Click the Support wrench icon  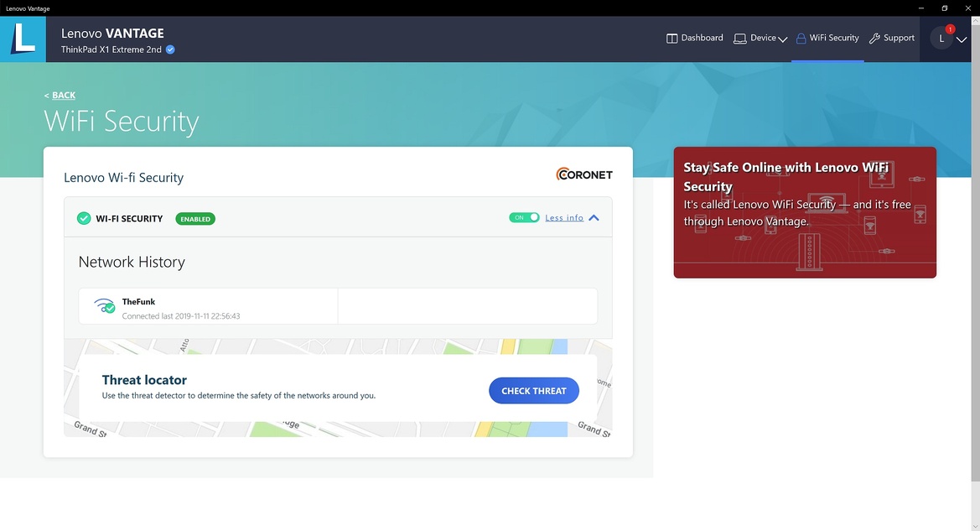pyautogui.click(x=874, y=38)
